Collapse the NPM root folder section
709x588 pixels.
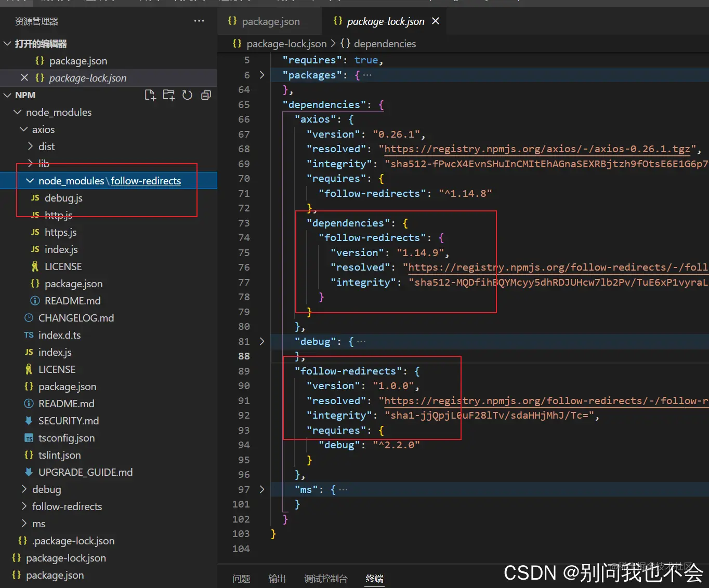pyautogui.click(x=7, y=95)
